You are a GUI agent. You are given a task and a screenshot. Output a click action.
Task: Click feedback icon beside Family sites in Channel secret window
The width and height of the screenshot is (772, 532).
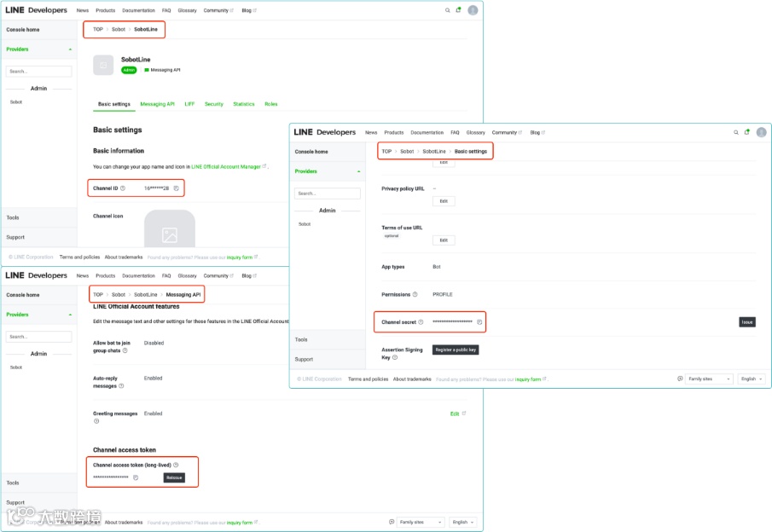pyautogui.click(x=680, y=379)
